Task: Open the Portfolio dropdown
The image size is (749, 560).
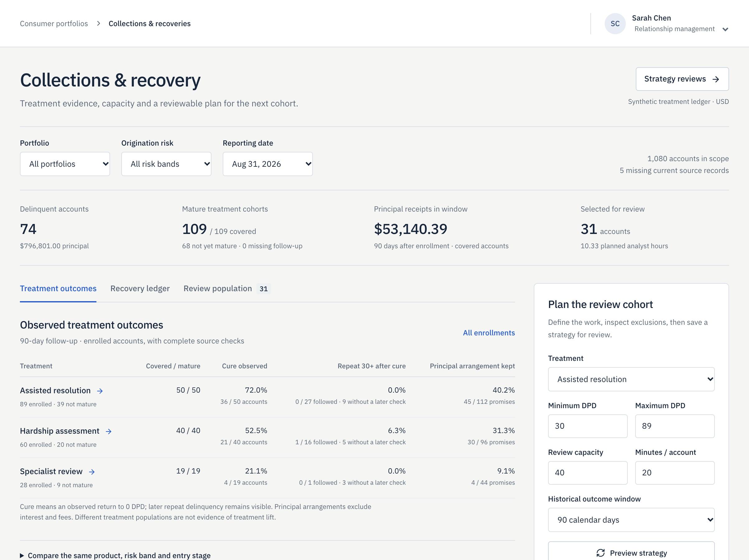Action: click(x=65, y=164)
